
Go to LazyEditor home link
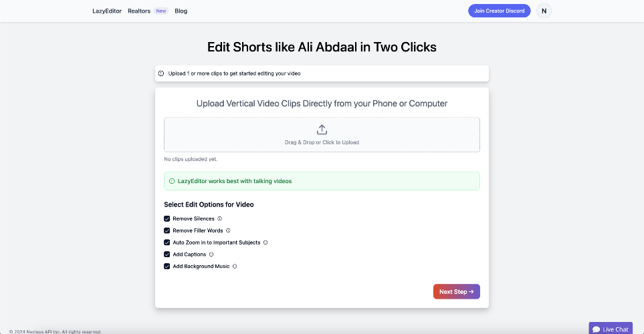107,11
